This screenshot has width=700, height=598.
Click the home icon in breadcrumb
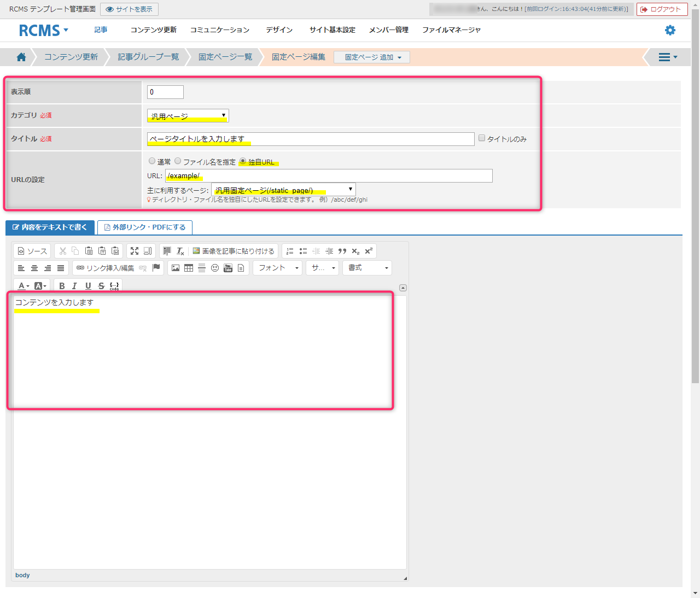pos(21,57)
